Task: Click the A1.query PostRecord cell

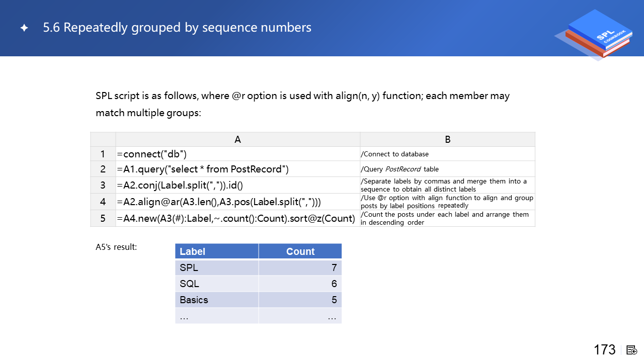Action: 237,169
